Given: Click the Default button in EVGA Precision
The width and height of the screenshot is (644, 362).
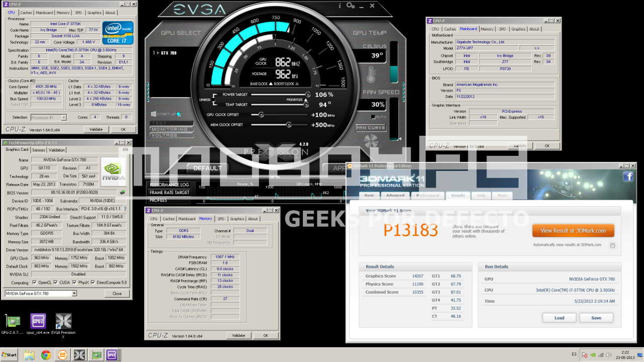Looking at the screenshot, I should coord(208,168).
